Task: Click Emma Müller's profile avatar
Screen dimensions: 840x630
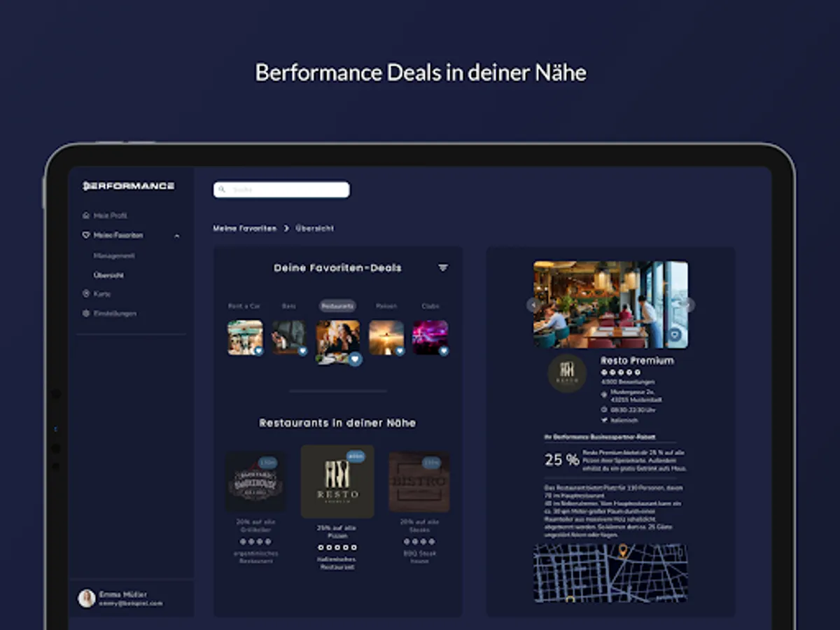Action: (x=87, y=598)
